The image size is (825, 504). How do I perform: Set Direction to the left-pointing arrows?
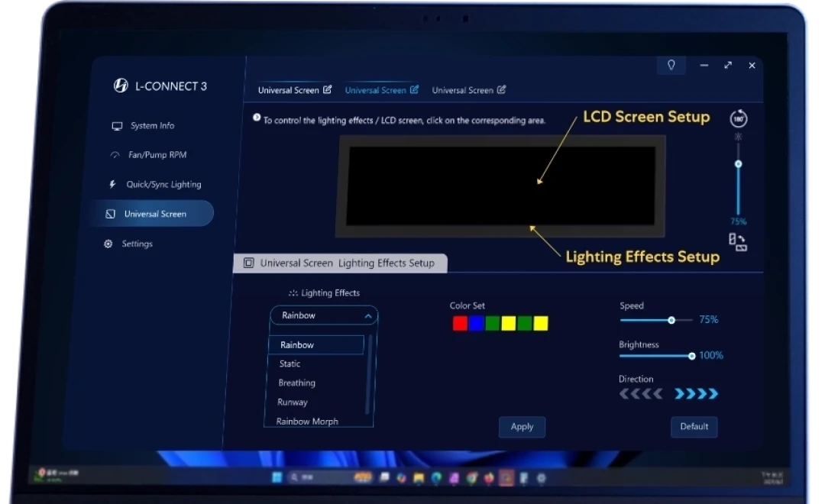coord(641,393)
